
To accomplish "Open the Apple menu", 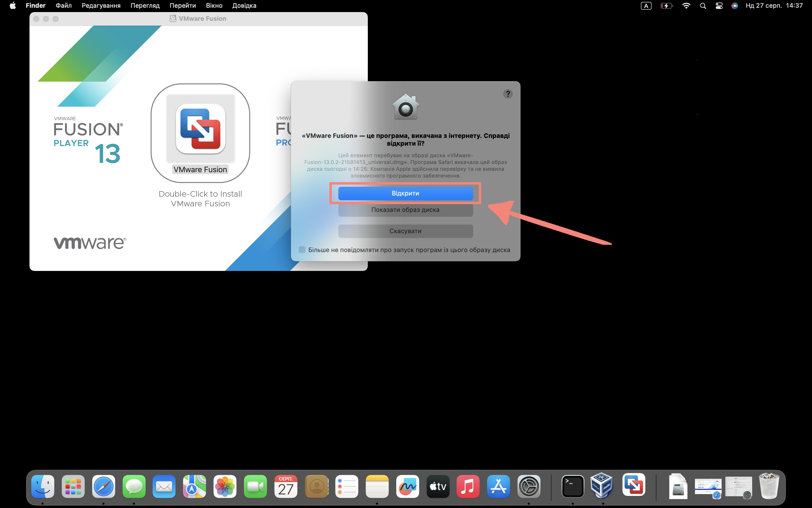I will pyautogui.click(x=13, y=6).
